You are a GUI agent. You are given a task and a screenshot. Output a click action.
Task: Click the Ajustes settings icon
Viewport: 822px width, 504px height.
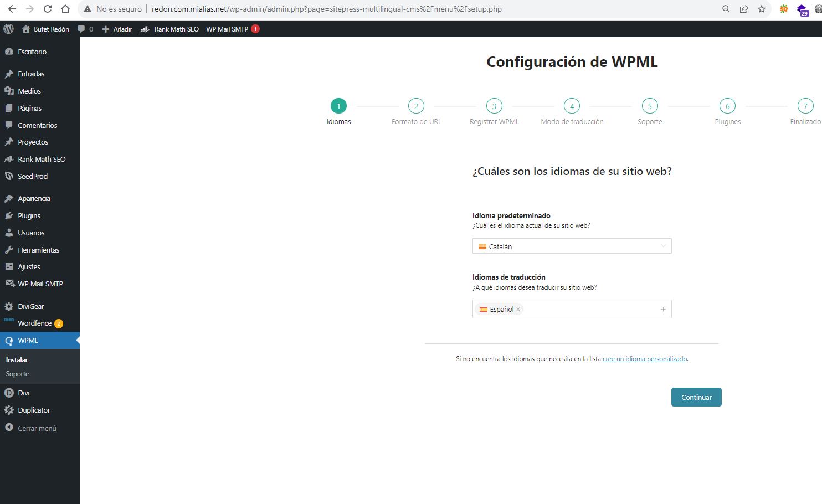pos(9,266)
